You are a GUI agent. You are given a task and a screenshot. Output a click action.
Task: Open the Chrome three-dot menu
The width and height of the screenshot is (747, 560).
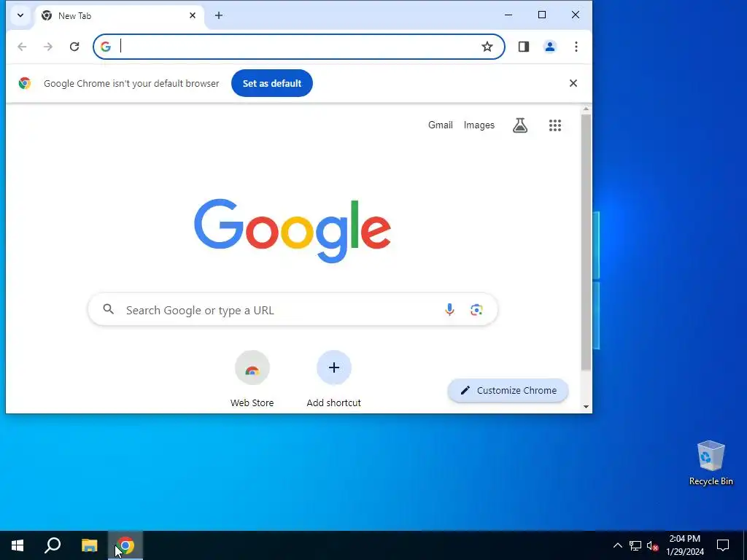click(576, 46)
